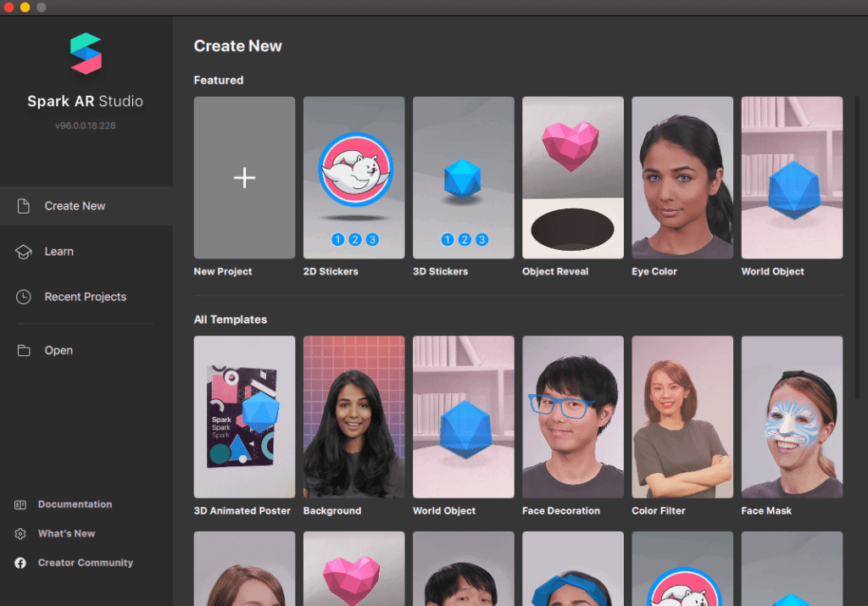
Task: Click the Create New page icon in the sidebar
Action: coord(23,206)
